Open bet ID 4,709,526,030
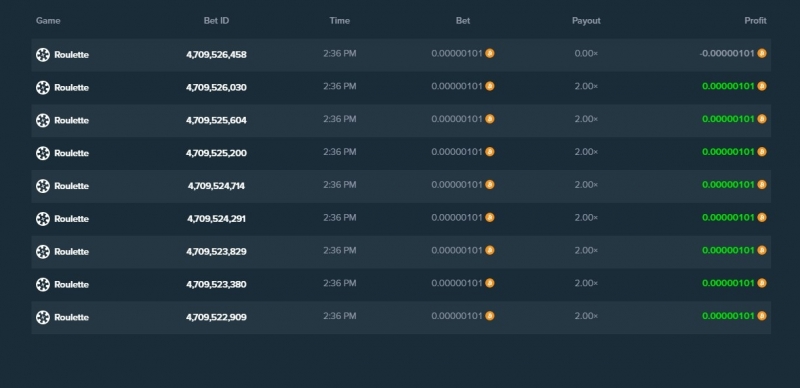 tap(216, 87)
